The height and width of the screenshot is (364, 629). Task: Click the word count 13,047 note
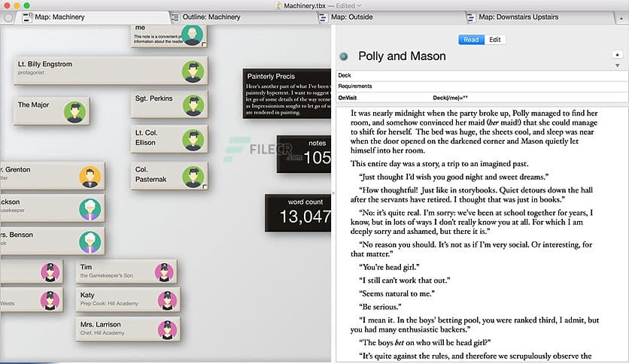298,213
